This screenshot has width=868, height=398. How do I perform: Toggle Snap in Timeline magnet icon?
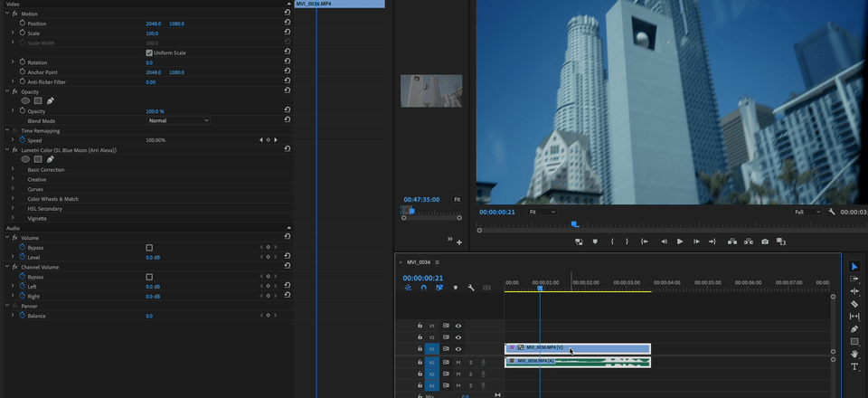(x=423, y=288)
